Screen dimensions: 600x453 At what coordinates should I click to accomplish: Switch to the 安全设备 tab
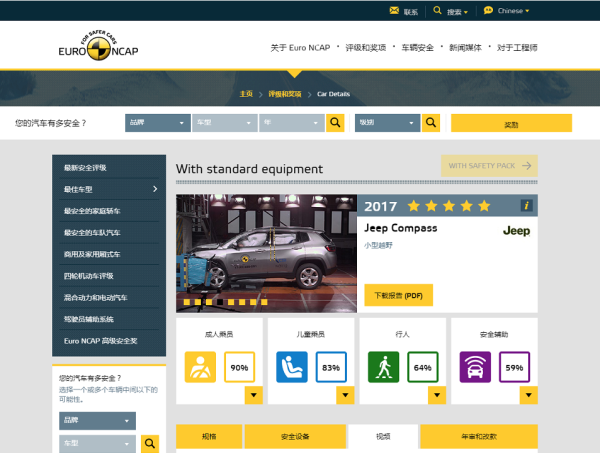tap(295, 436)
